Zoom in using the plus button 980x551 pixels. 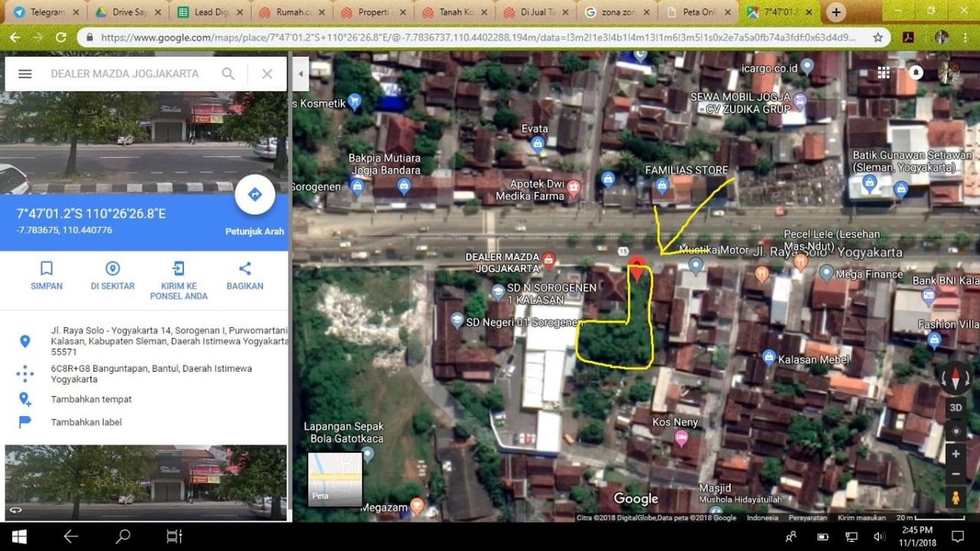[955, 454]
